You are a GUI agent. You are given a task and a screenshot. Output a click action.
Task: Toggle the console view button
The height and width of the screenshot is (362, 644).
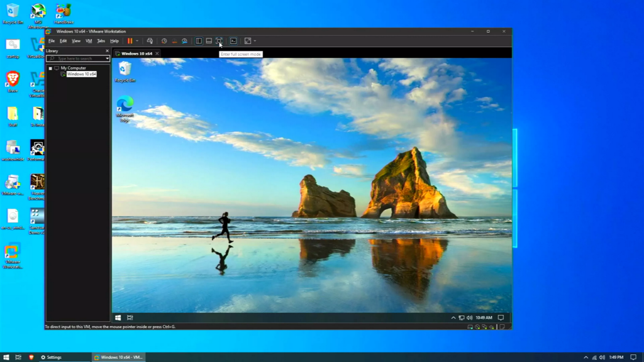[233, 41]
